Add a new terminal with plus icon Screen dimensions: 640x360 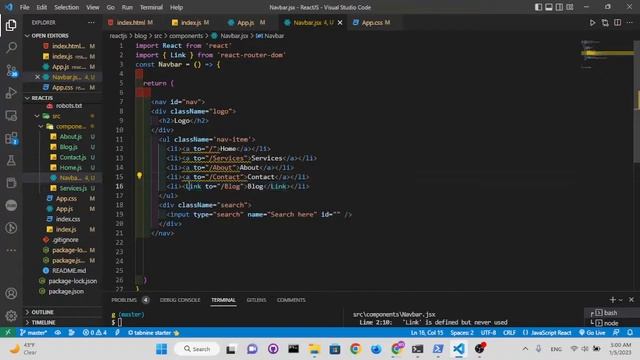tap(612, 300)
